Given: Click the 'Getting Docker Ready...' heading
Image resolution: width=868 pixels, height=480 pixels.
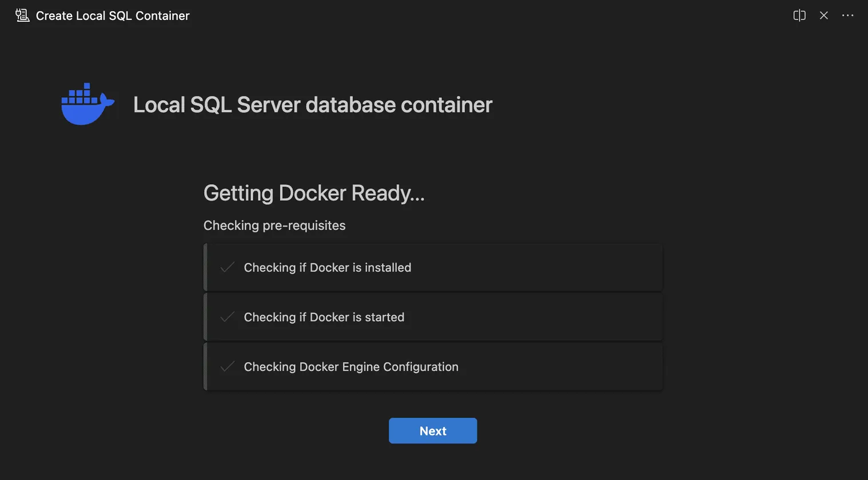Looking at the screenshot, I should tap(314, 193).
